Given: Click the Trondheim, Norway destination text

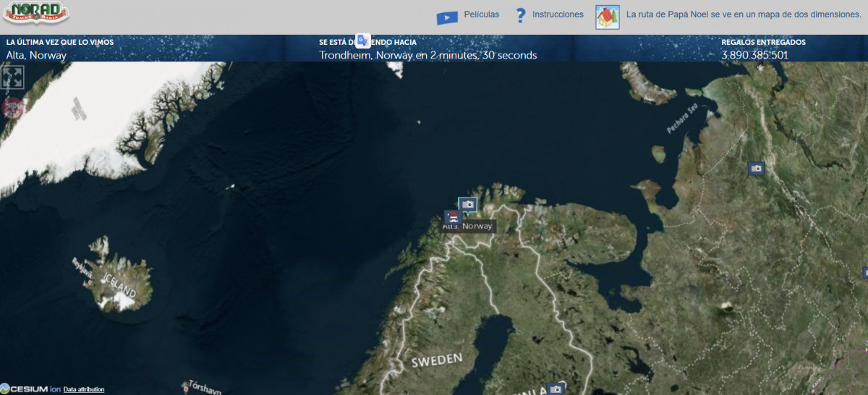Looking at the screenshot, I should [x=427, y=55].
